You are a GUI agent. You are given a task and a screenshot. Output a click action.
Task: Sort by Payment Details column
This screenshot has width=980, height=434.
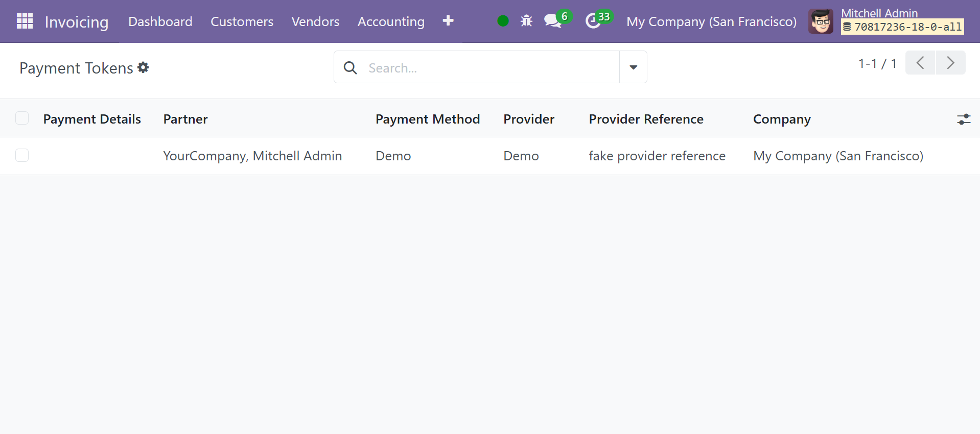click(x=92, y=119)
